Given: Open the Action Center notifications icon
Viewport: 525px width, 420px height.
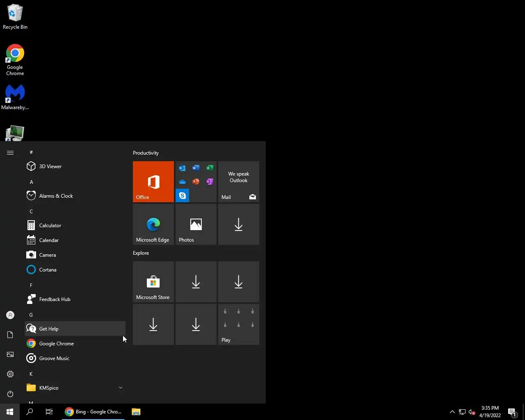Looking at the screenshot, I should 512,412.
